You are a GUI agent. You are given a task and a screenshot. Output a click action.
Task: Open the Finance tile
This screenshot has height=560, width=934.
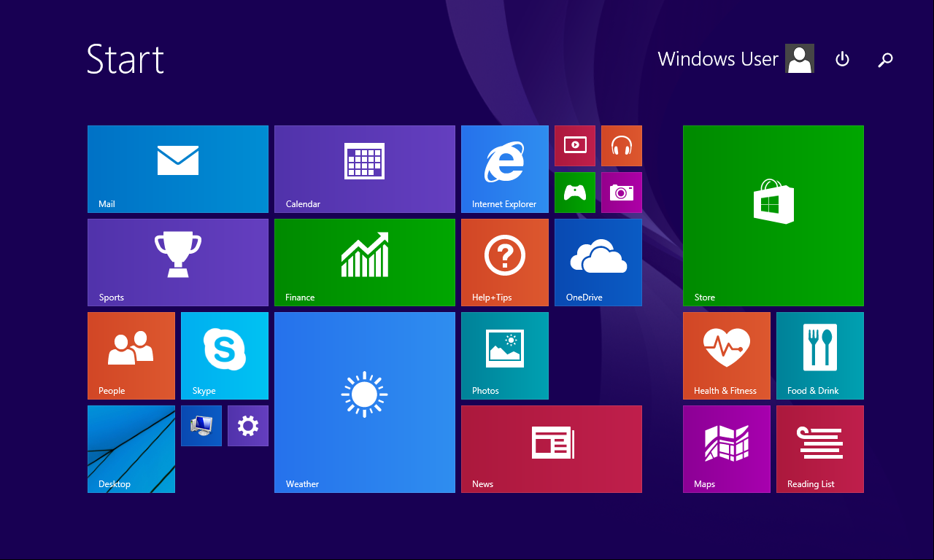tap(365, 262)
